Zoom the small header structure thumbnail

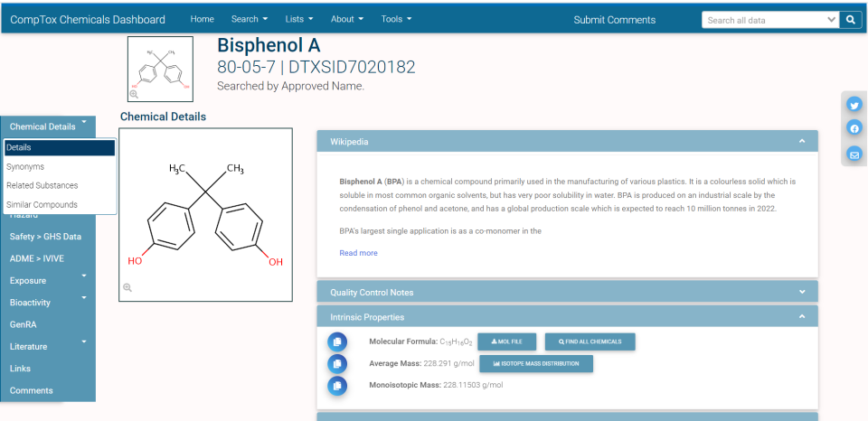134,94
